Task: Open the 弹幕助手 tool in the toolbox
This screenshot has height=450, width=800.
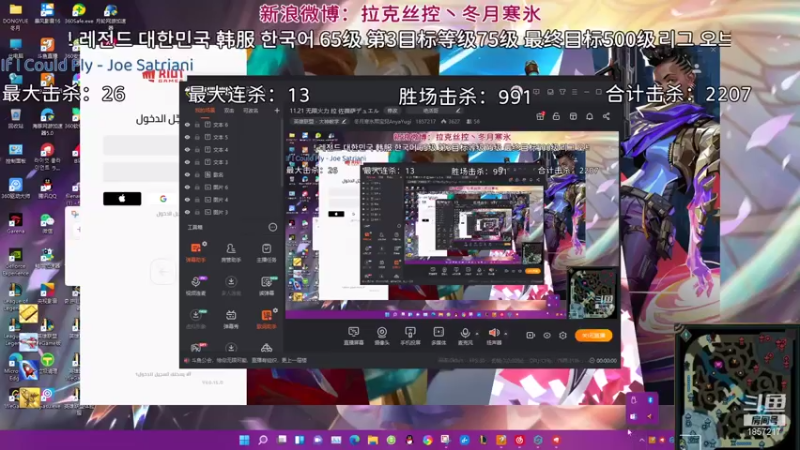Action: click(195, 252)
